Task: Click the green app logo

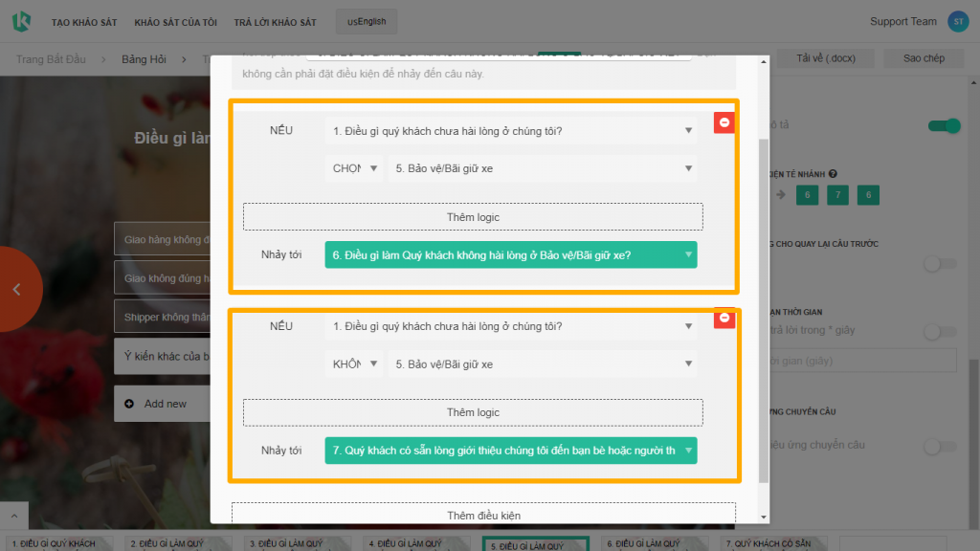Action: point(21,21)
